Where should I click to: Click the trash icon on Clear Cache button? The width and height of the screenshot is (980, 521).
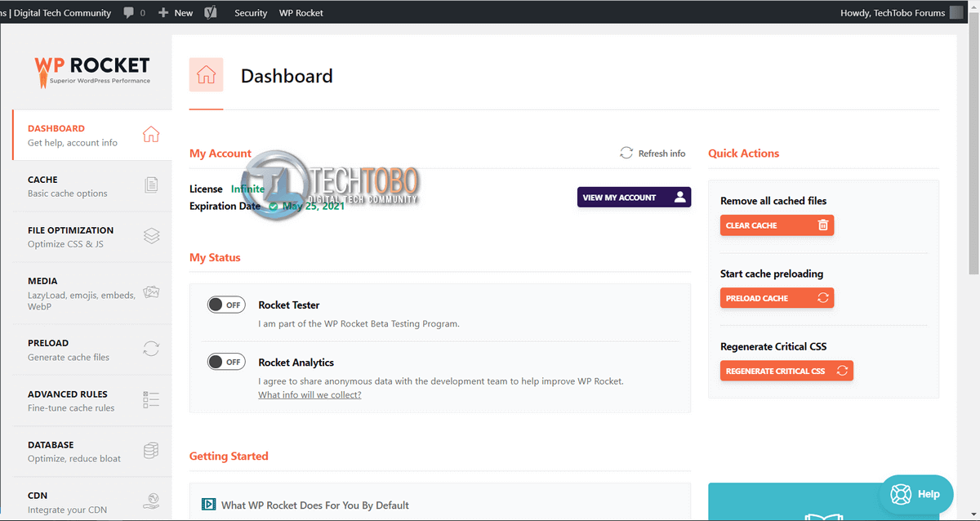point(823,225)
